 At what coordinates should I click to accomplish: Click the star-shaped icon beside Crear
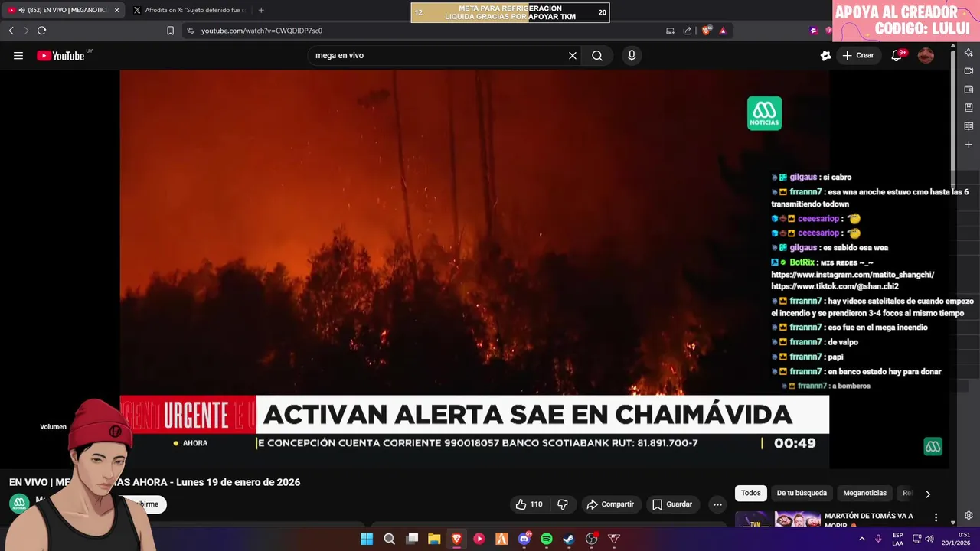(825, 56)
